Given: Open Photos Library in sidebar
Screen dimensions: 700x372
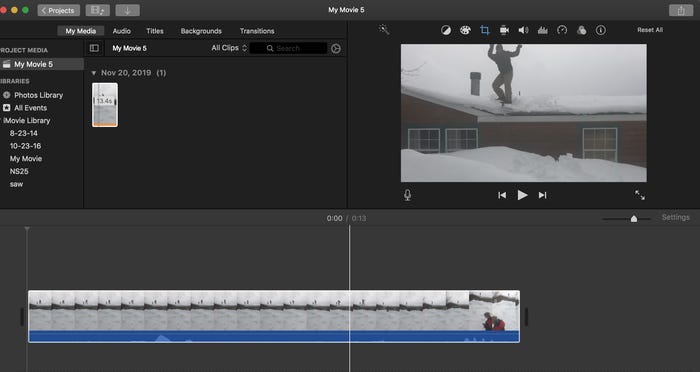Looking at the screenshot, I should (x=38, y=95).
